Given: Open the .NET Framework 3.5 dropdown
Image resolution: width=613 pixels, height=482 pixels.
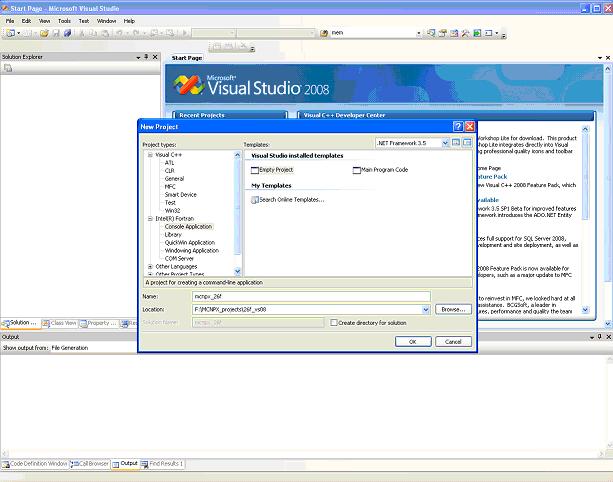Looking at the screenshot, I should tap(445, 143).
